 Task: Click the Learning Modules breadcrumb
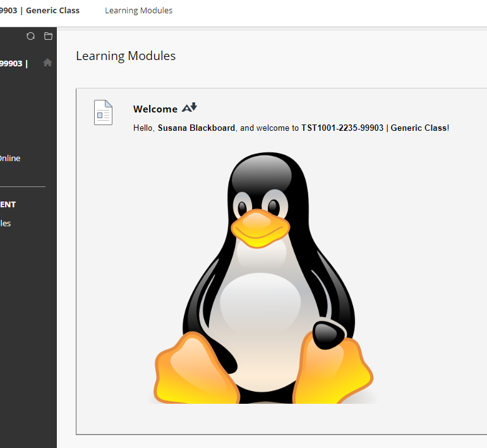coord(138,11)
